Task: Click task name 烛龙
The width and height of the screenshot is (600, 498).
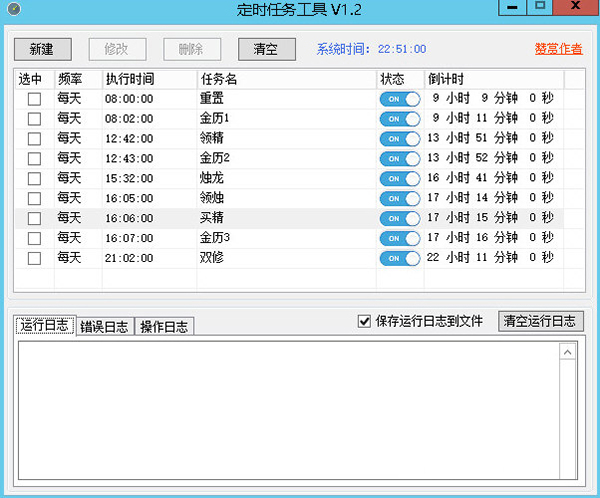Action: (x=212, y=178)
